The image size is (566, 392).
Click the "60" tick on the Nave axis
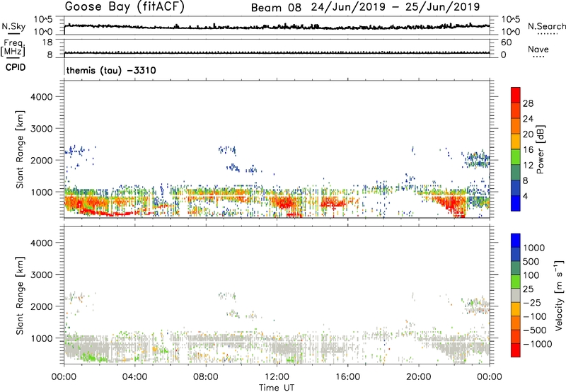tap(506, 42)
